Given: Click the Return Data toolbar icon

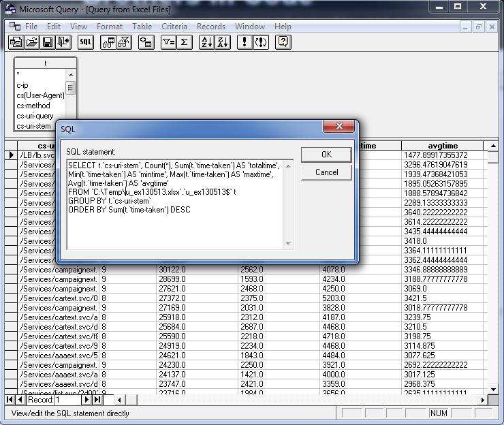Looking at the screenshot, I should click(x=63, y=42).
